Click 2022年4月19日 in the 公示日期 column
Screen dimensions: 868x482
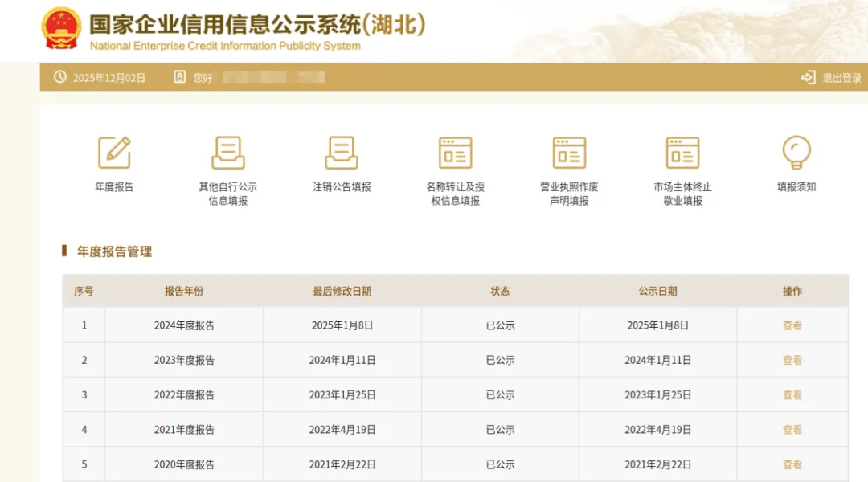[x=657, y=430]
